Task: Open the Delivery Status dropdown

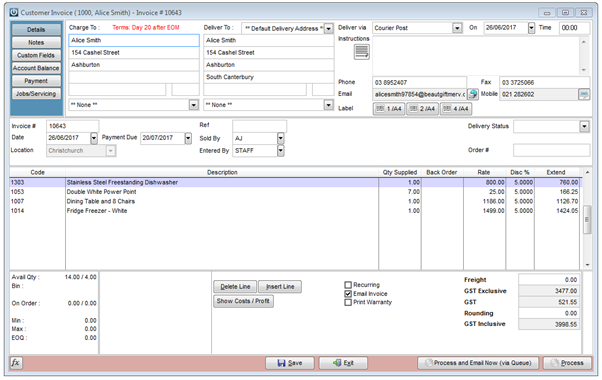Action: [x=584, y=126]
